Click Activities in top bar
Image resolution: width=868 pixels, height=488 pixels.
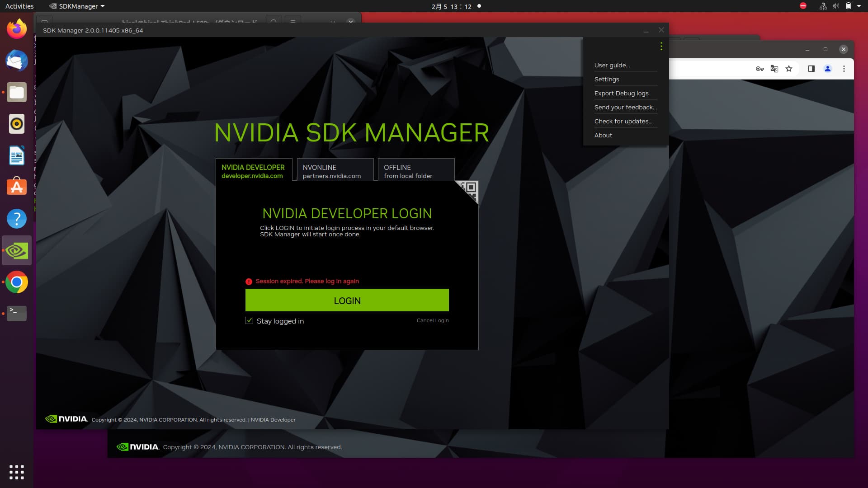point(19,6)
